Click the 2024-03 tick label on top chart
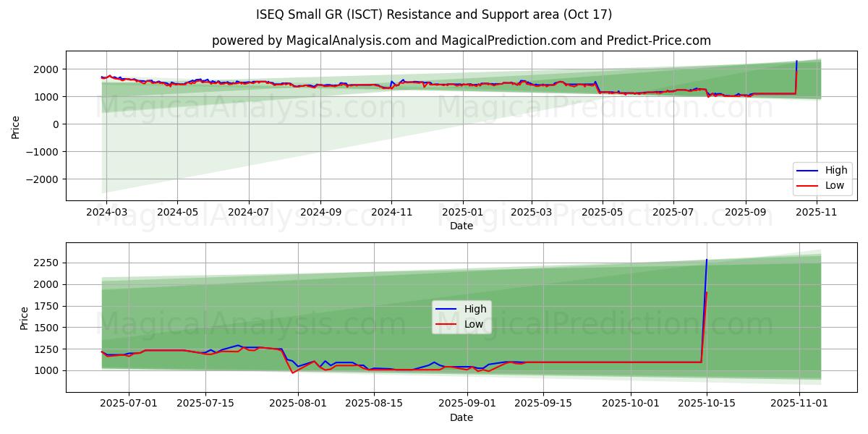 [x=106, y=213]
